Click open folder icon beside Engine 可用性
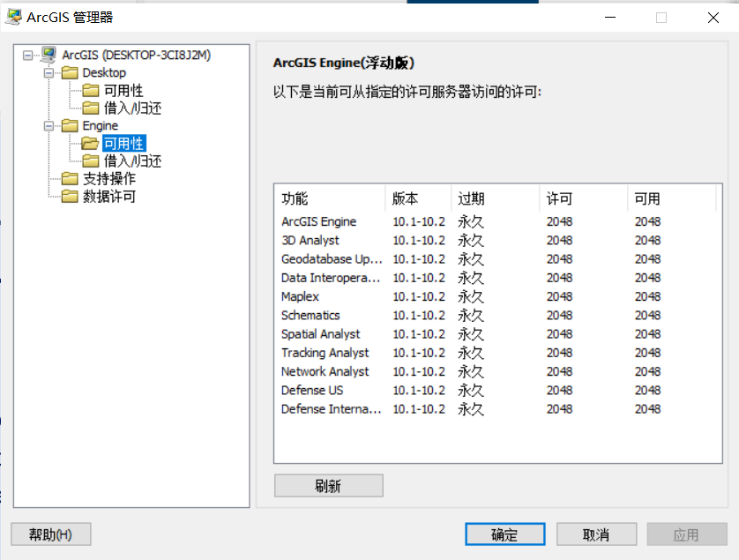 [90, 143]
